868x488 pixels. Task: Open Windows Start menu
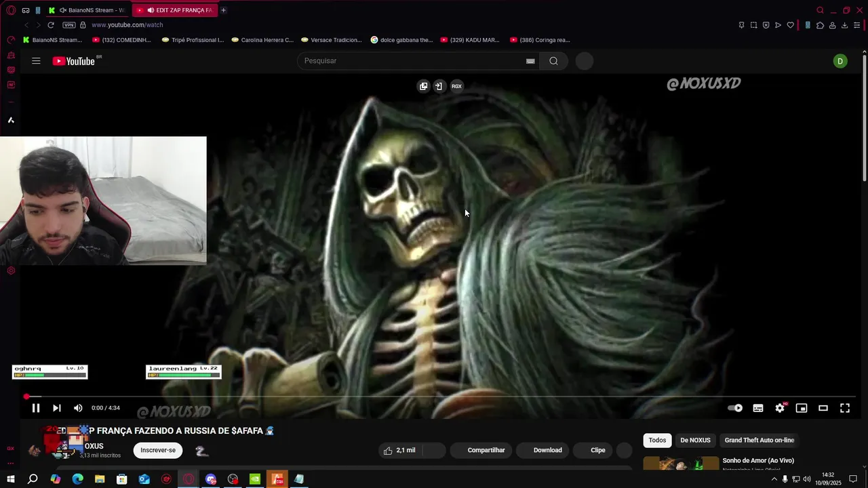click(x=11, y=479)
